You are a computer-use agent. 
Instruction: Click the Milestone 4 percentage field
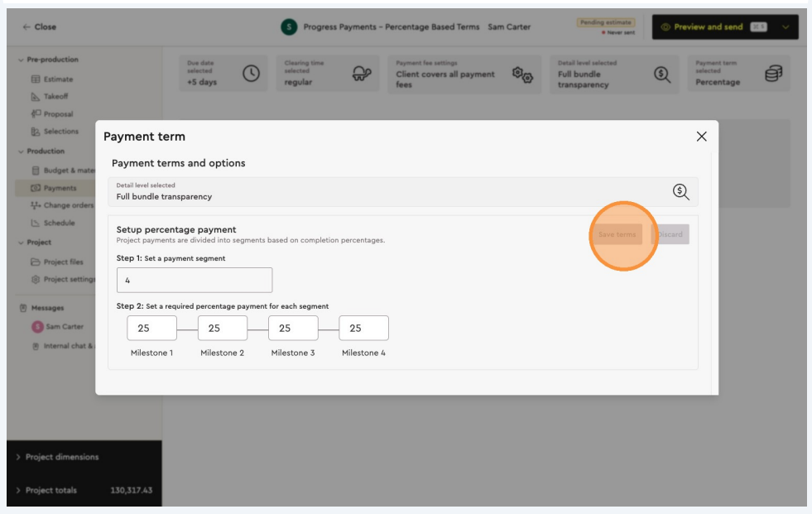[x=363, y=329]
